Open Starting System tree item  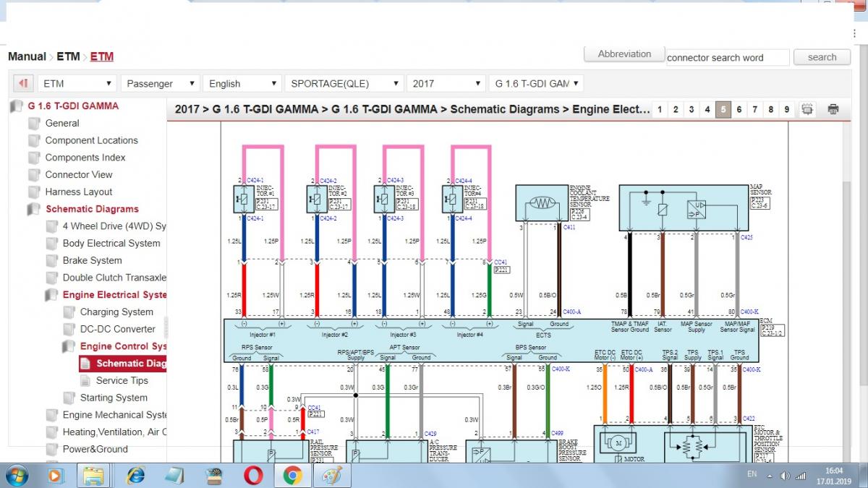tap(114, 398)
